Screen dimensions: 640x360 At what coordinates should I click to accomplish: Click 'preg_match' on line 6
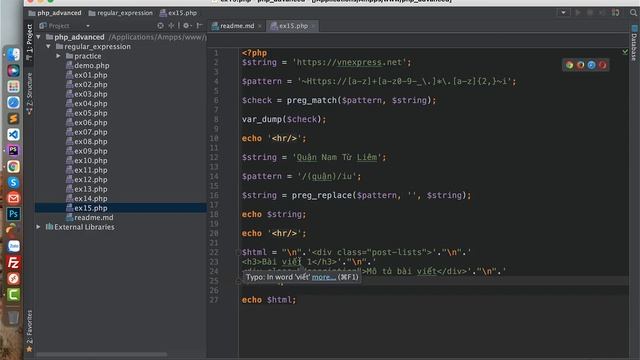pos(311,100)
